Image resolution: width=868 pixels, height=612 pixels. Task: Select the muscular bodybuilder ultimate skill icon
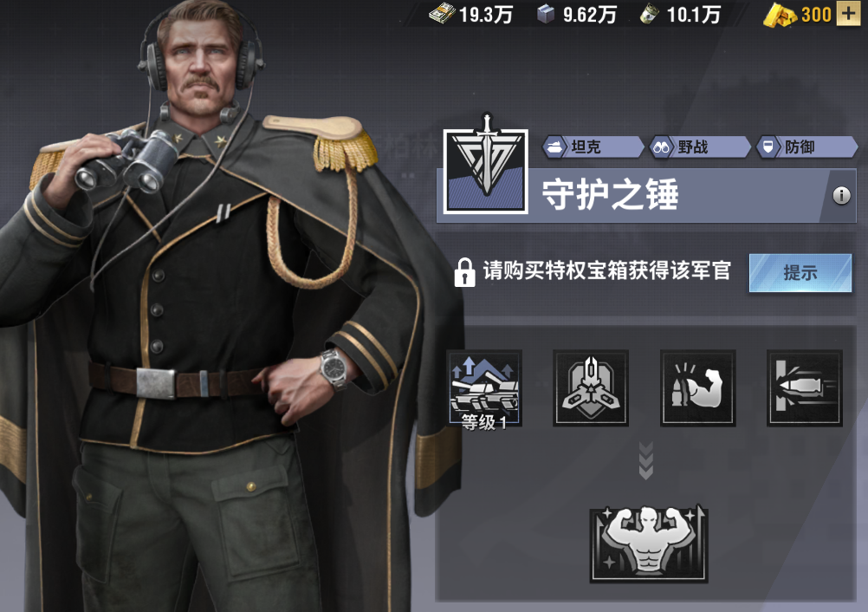[649, 544]
